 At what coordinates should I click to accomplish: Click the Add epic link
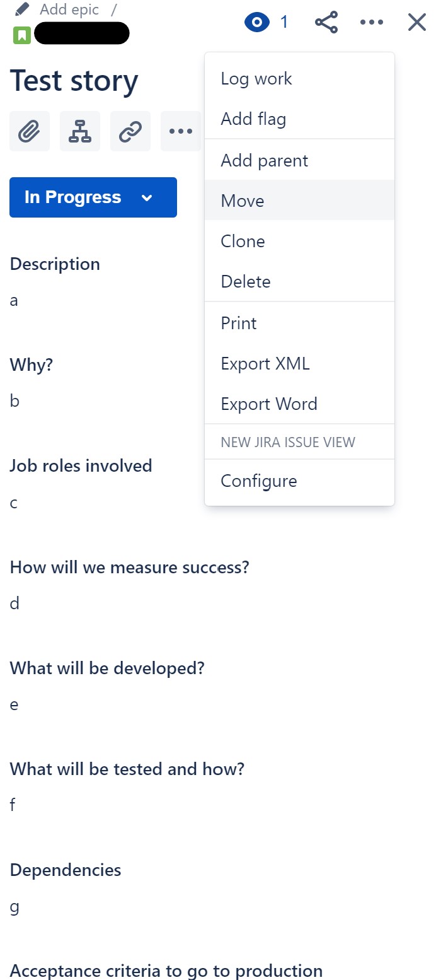[x=69, y=9]
